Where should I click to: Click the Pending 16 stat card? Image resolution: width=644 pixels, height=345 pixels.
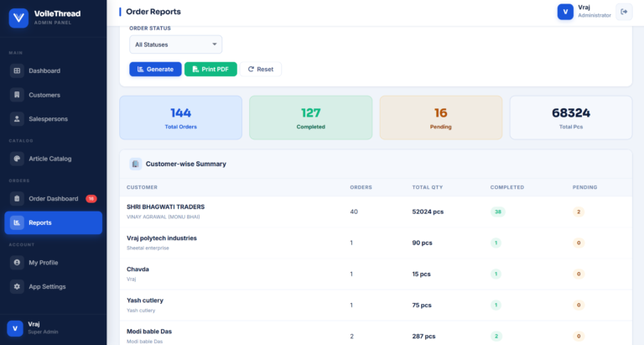pyautogui.click(x=440, y=118)
